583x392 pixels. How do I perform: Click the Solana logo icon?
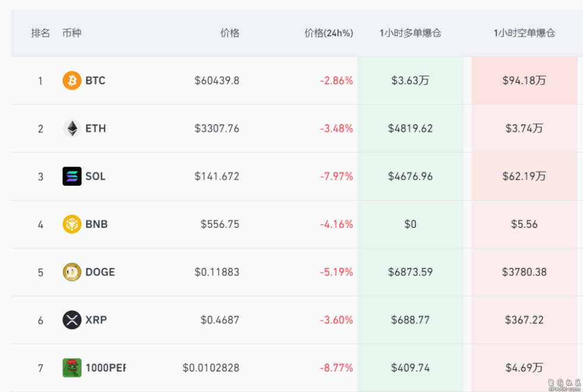click(x=72, y=176)
